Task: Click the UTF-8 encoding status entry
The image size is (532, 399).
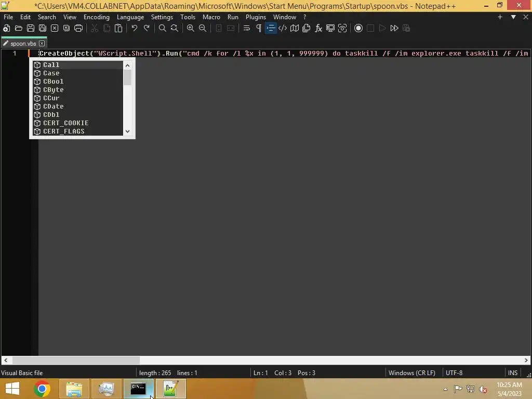Action: pos(454,373)
